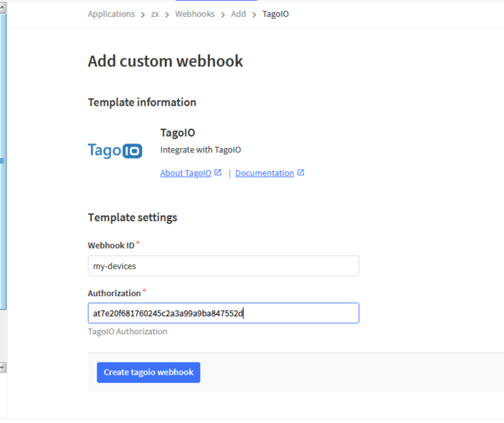Open the Webhooks breadcrumb link
This screenshot has height=423, width=504.
pyautogui.click(x=195, y=14)
